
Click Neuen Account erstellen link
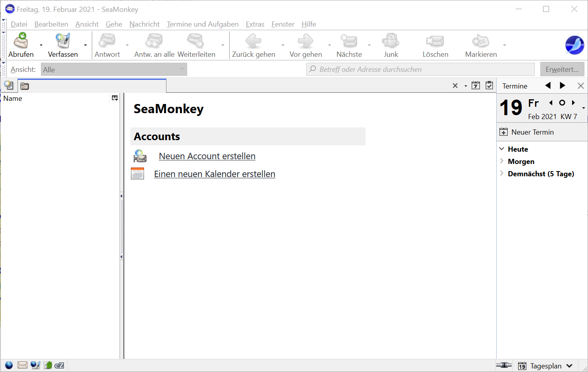point(207,156)
